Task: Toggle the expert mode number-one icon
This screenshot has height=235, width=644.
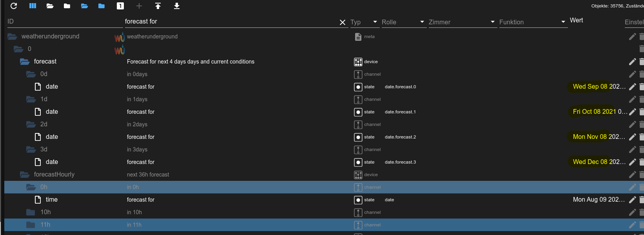Action: click(x=120, y=6)
